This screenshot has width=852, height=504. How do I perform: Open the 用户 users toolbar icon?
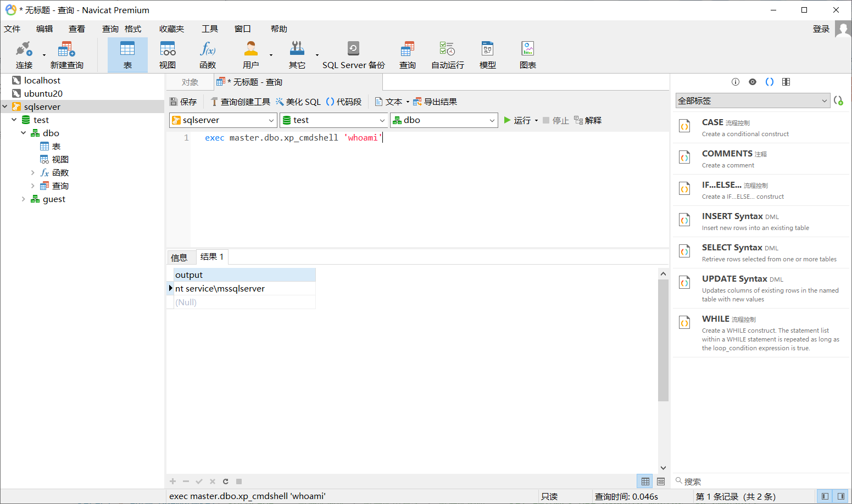tap(251, 55)
